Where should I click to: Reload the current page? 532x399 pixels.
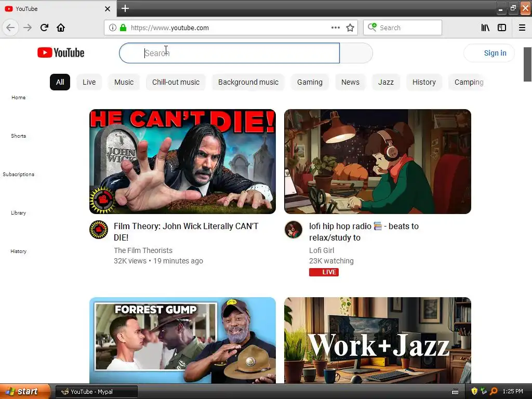pyautogui.click(x=44, y=28)
